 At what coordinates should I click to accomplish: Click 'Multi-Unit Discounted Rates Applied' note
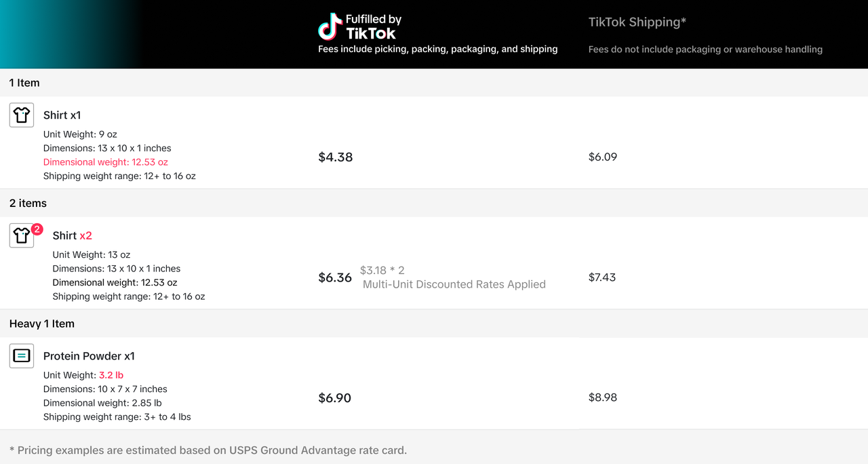click(x=454, y=284)
